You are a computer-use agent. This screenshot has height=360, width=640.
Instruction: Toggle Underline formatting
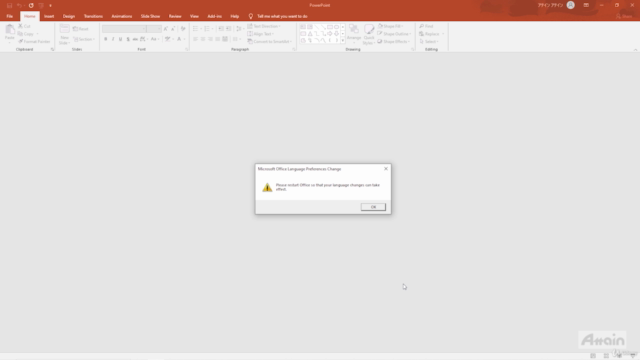pyautogui.click(x=120, y=39)
